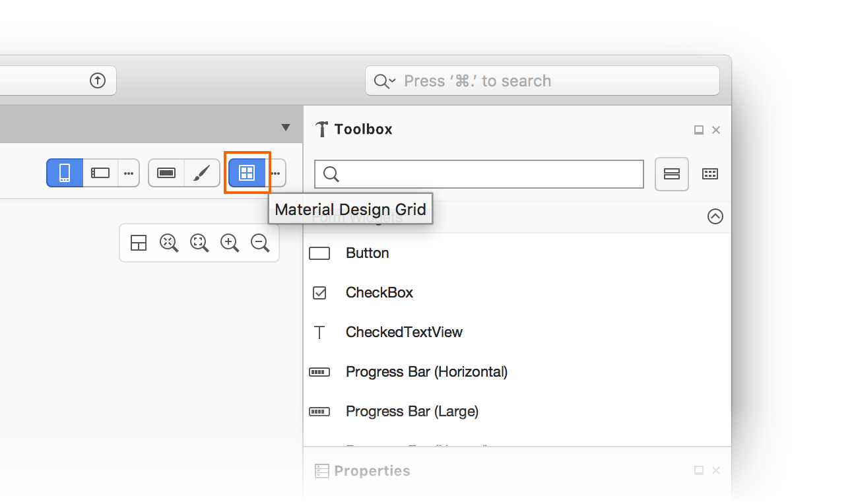The image size is (854, 504).
Task: Select the Button widget
Action: 517,253
